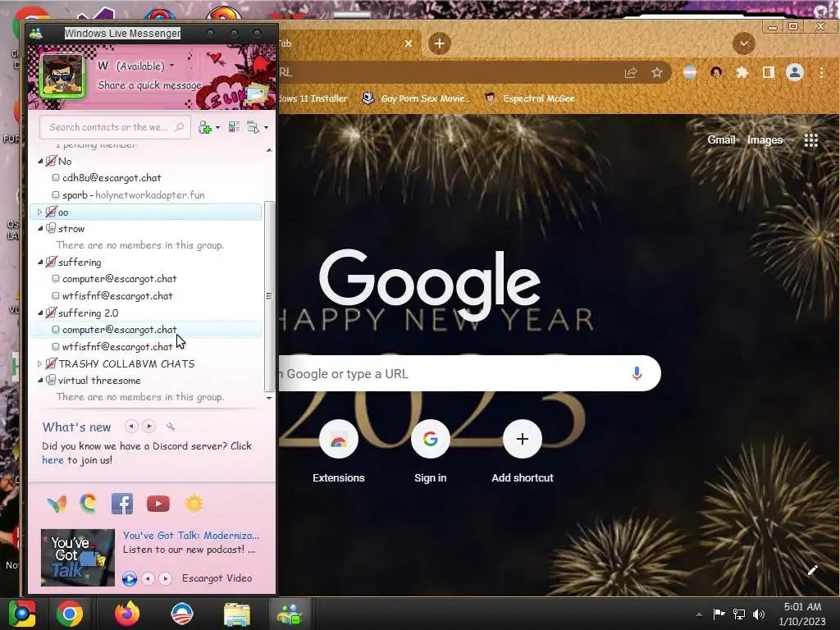Click the Customize Chrome pencil icon
This screenshot has height=630, width=840.
click(x=813, y=571)
